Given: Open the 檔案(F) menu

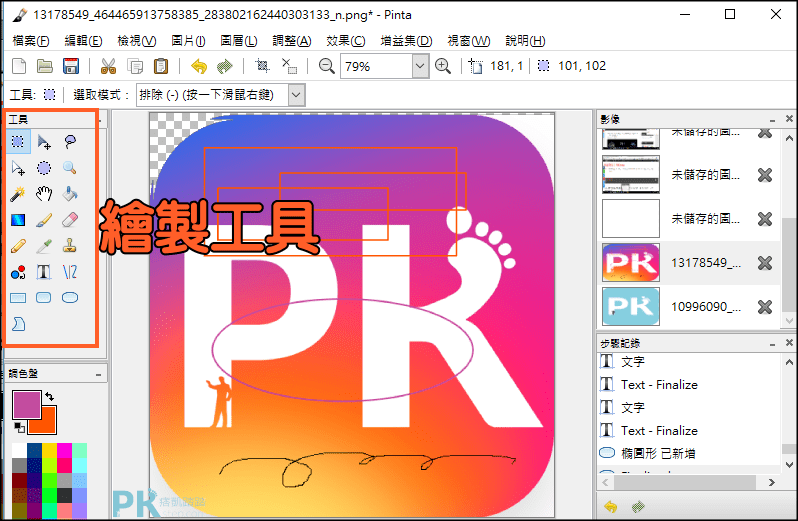Looking at the screenshot, I should 31,41.
